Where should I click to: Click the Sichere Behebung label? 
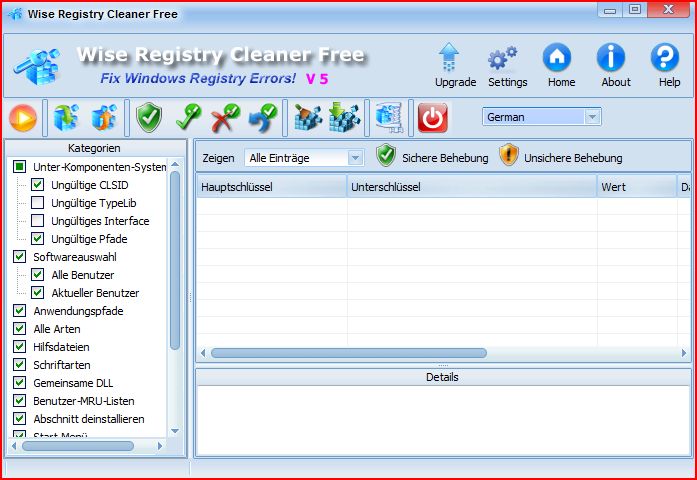point(445,158)
